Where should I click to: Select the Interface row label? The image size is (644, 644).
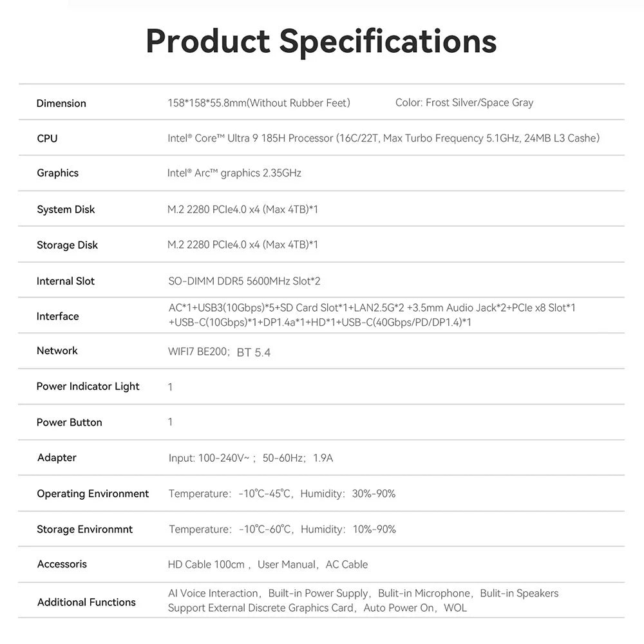click(x=57, y=316)
